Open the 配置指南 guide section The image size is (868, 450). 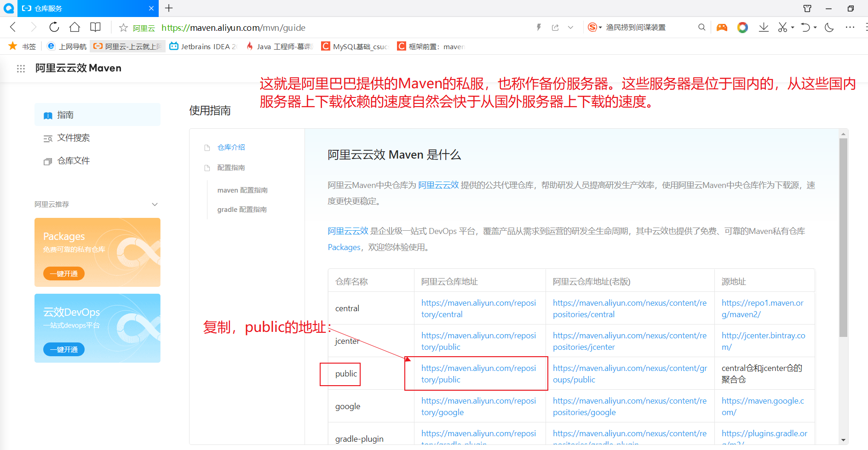pyautogui.click(x=231, y=168)
